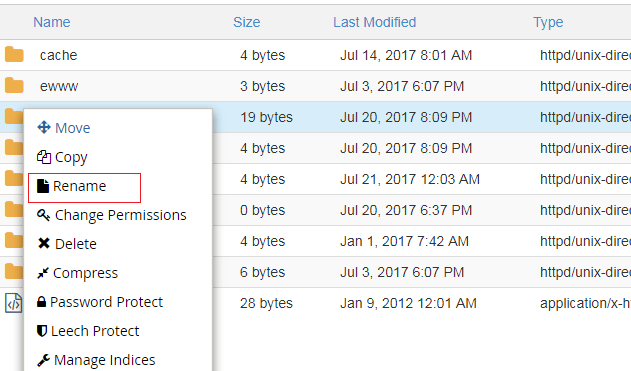
Task: Select the highlighted 19 bytes folder row
Action: coord(421,117)
